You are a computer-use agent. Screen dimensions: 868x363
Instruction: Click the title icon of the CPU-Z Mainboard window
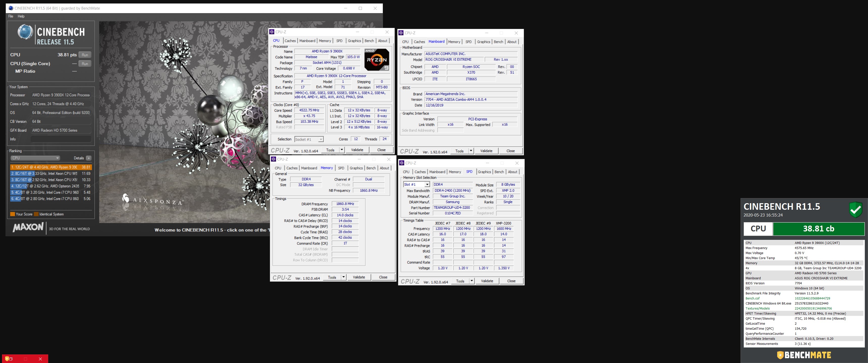[401, 33]
